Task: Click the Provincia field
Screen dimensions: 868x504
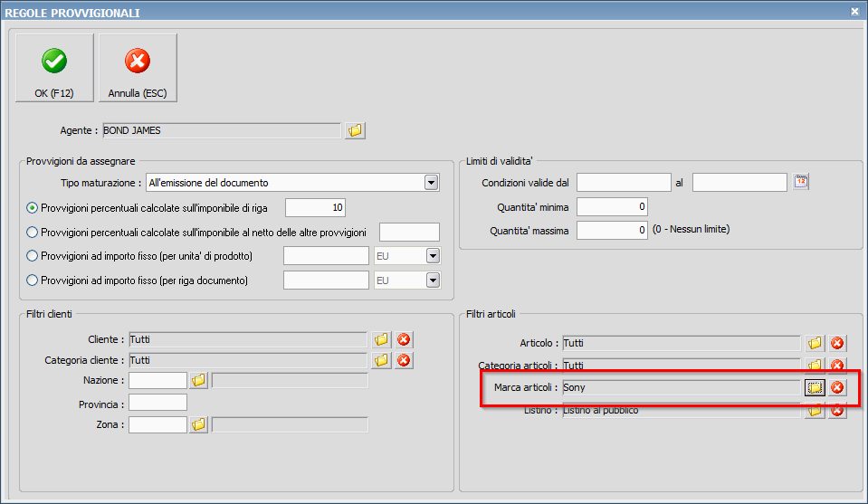Action: [157, 403]
